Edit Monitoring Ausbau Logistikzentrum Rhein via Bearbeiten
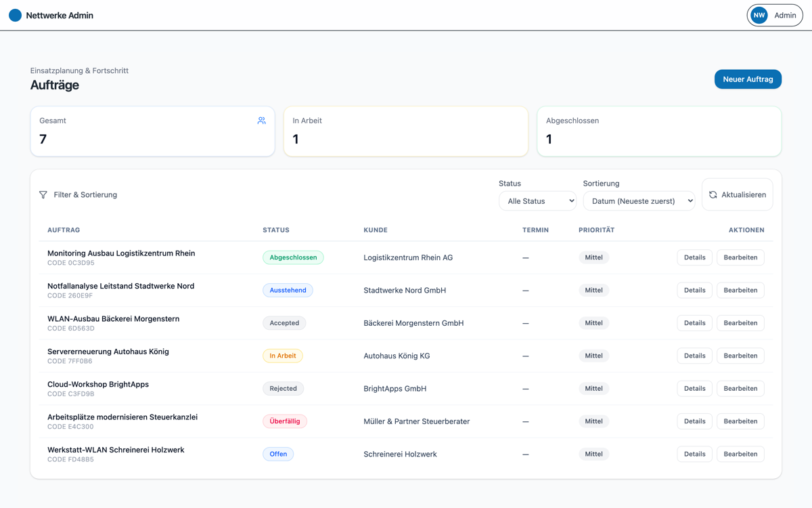 click(740, 257)
